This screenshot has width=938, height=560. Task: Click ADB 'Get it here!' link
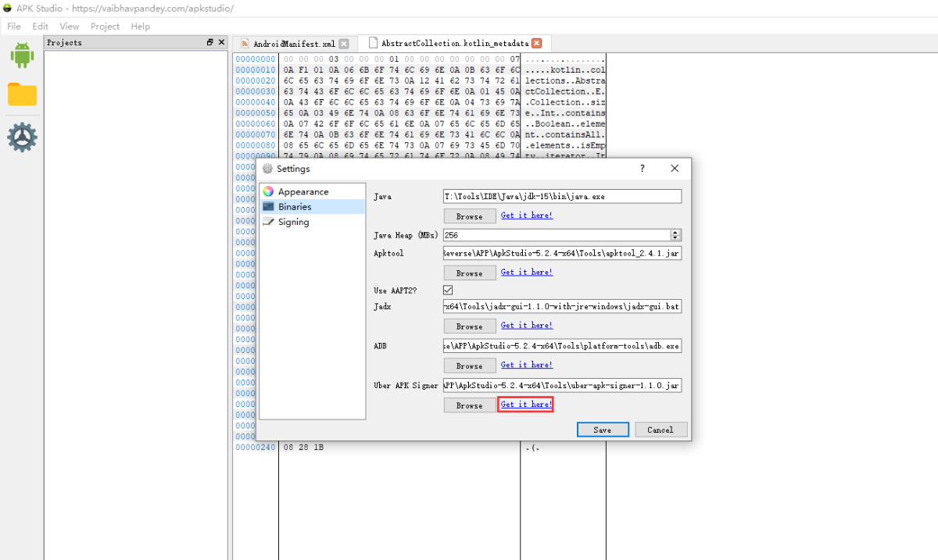point(527,365)
